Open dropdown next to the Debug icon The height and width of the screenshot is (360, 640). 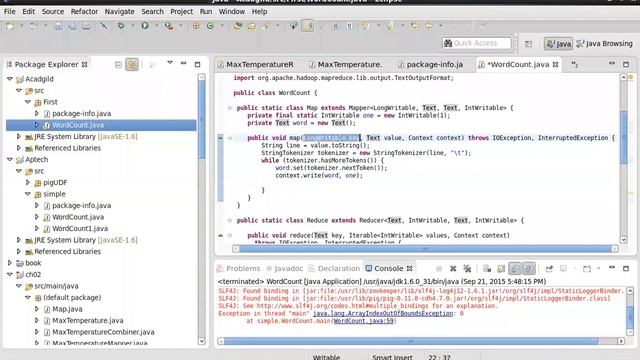132,26
